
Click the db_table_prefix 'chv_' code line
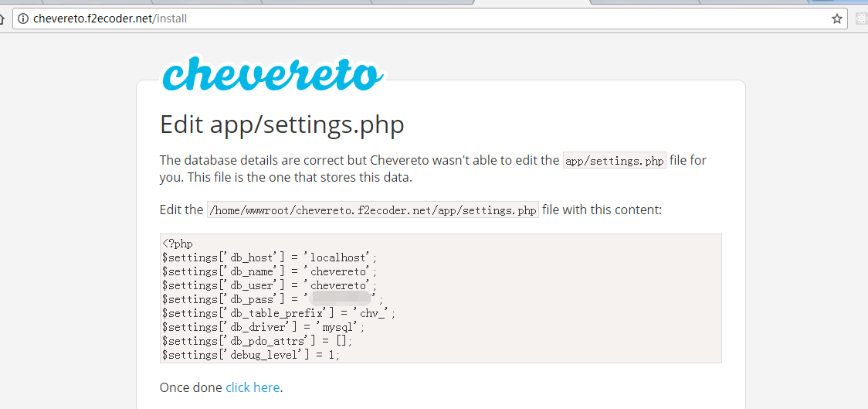(279, 313)
